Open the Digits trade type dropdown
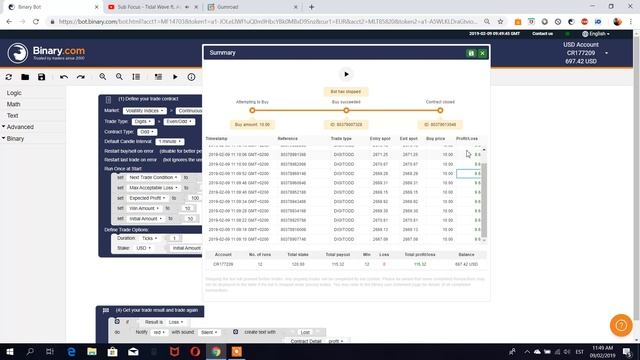Image resolution: width=640 pixels, height=360 pixels. coord(143,121)
